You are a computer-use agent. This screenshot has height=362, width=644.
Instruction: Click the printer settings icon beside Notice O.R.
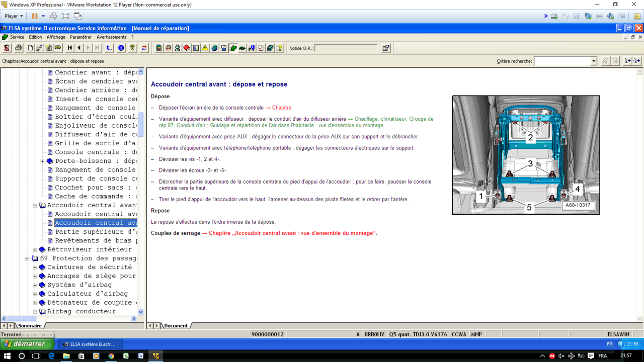pyautogui.click(x=386, y=48)
